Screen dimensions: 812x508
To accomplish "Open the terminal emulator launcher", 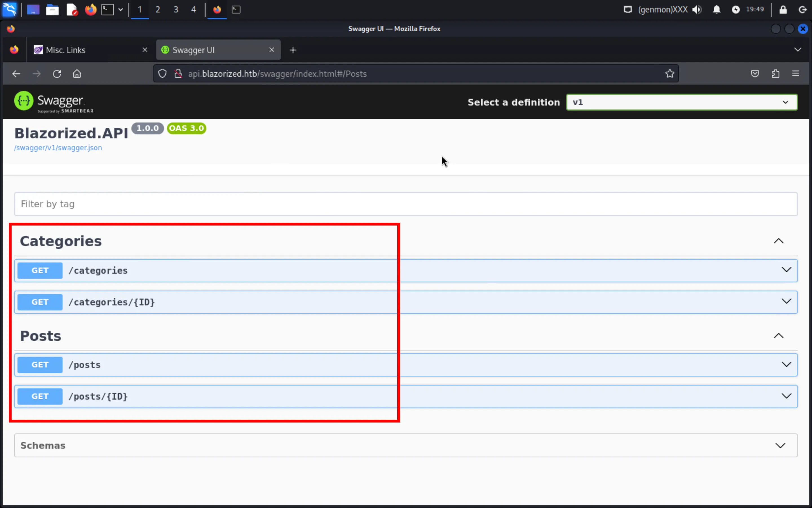I will [108, 10].
